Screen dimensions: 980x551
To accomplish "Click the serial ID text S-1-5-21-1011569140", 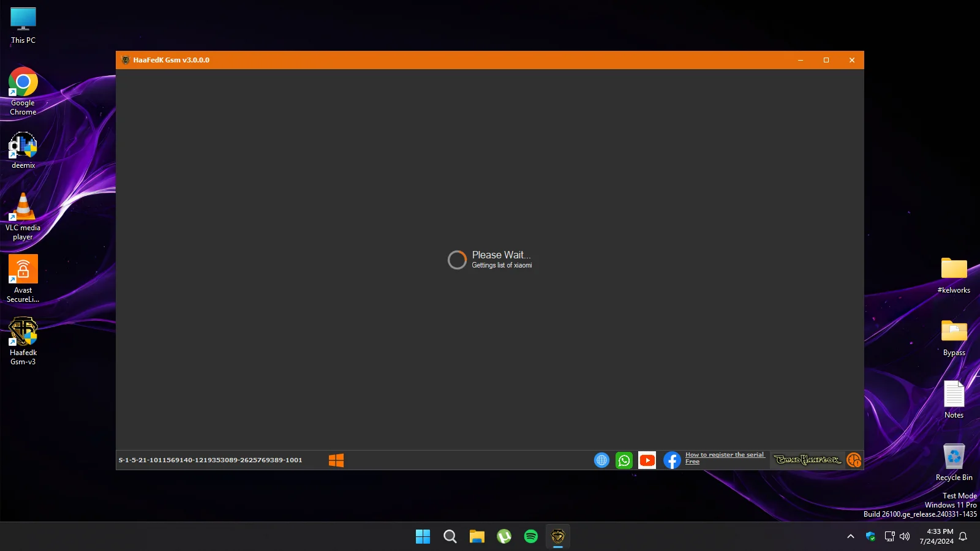I will 210,460.
